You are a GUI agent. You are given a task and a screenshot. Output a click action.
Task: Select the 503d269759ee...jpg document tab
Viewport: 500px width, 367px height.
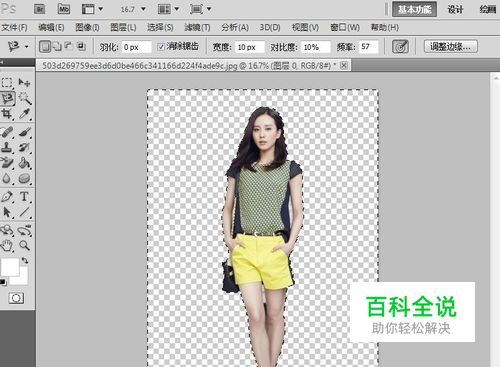click(x=188, y=66)
